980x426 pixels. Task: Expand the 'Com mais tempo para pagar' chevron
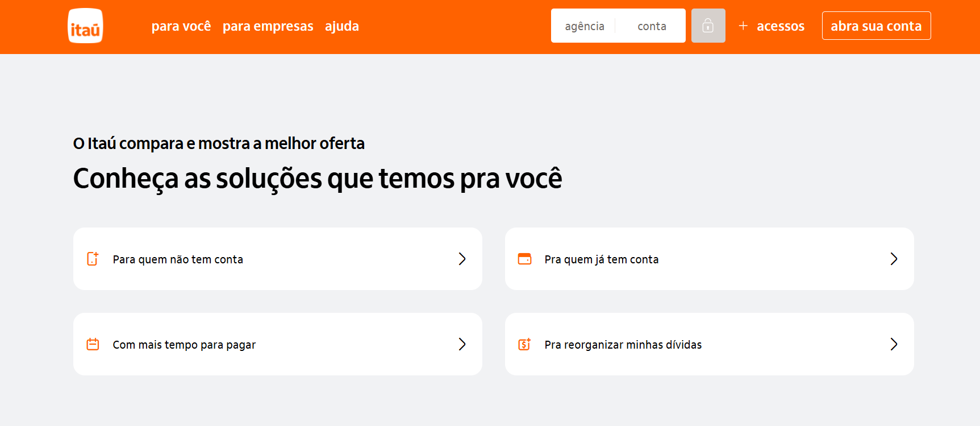pos(462,344)
